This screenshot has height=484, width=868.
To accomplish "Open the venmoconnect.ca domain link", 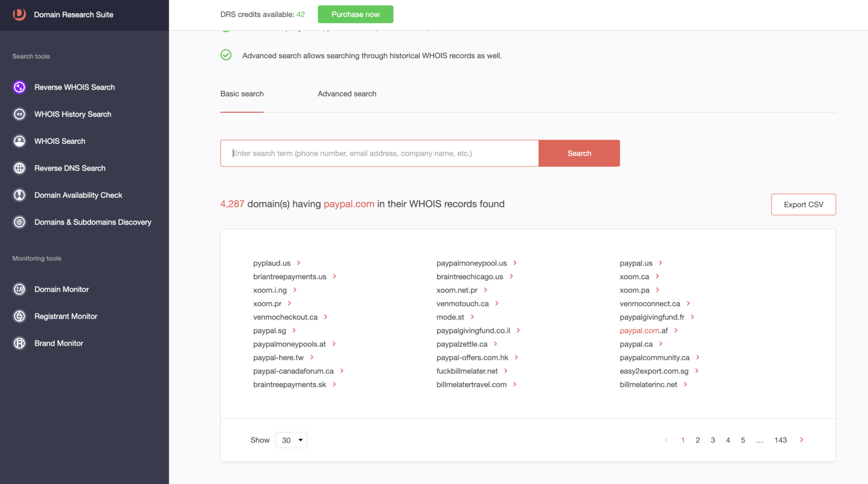I will 650,304.
